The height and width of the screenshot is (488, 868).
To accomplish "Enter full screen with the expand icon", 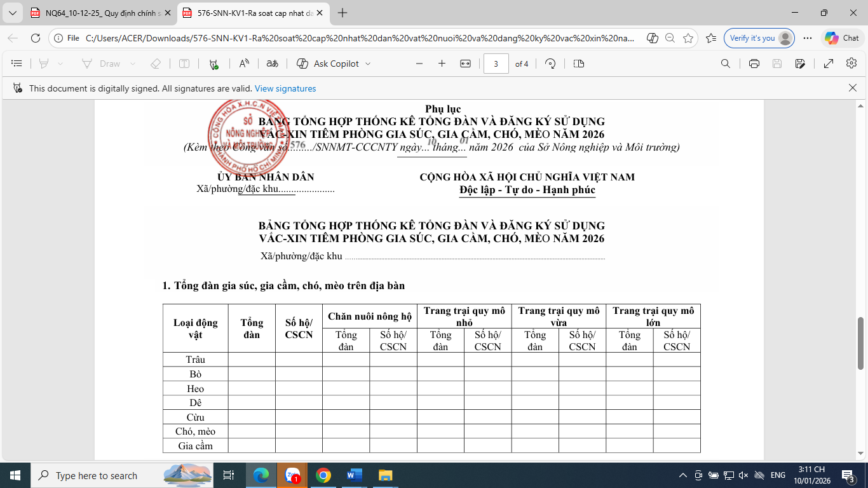I will pyautogui.click(x=829, y=64).
